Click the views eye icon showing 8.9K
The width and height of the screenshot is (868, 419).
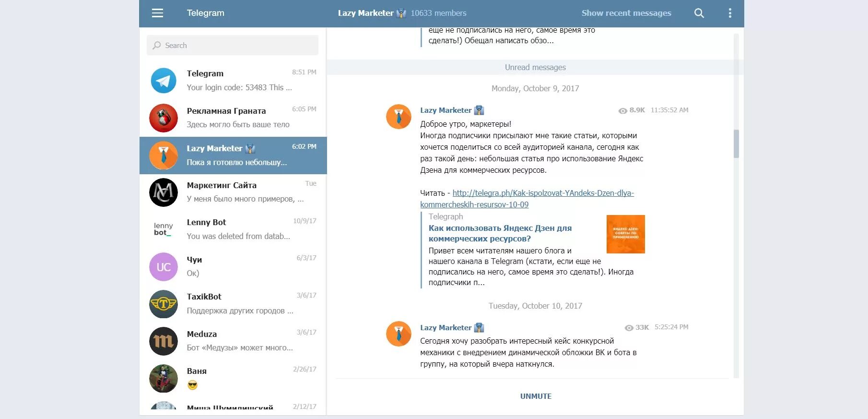point(622,110)
